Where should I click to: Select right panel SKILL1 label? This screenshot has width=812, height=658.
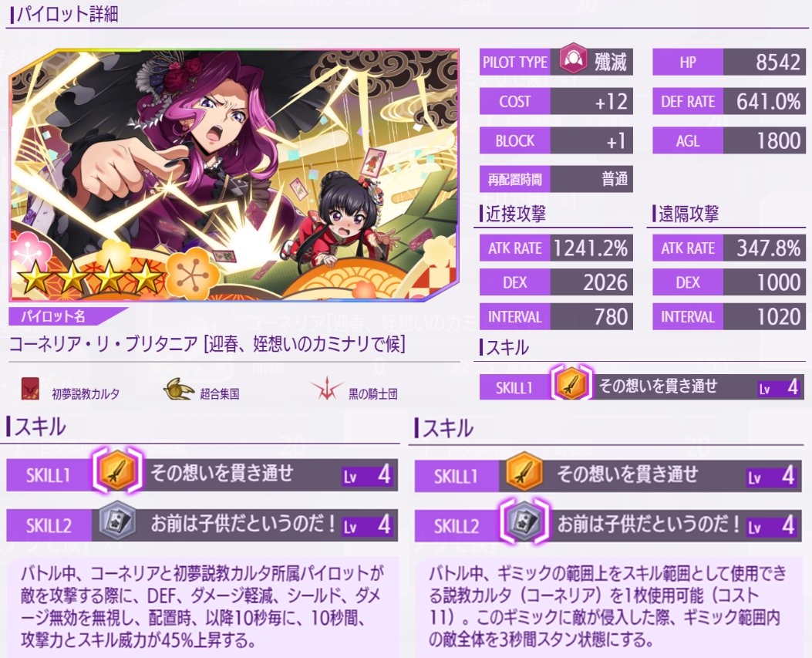click(457, 476)
